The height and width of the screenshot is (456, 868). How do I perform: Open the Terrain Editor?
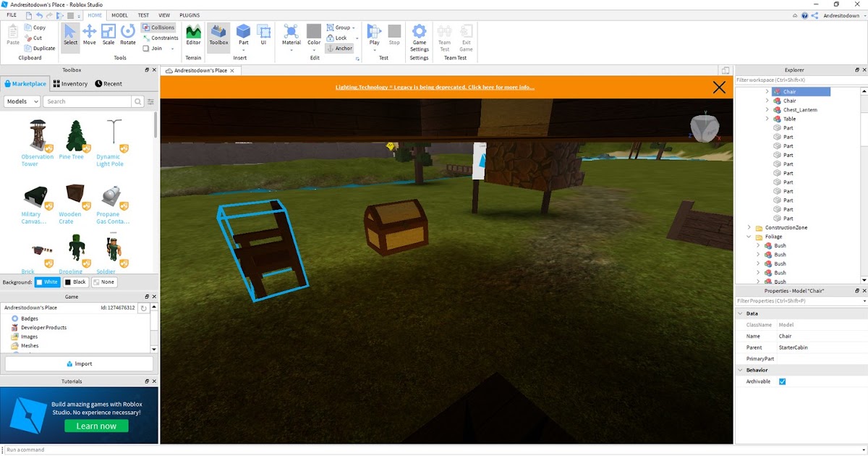(x=193, y=35)
